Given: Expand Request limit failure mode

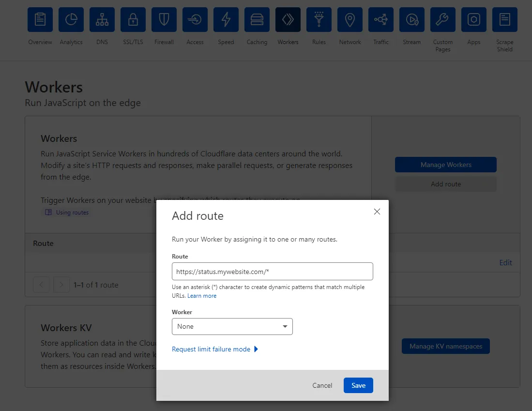Looking at the screenshot, I should (215, 349).
